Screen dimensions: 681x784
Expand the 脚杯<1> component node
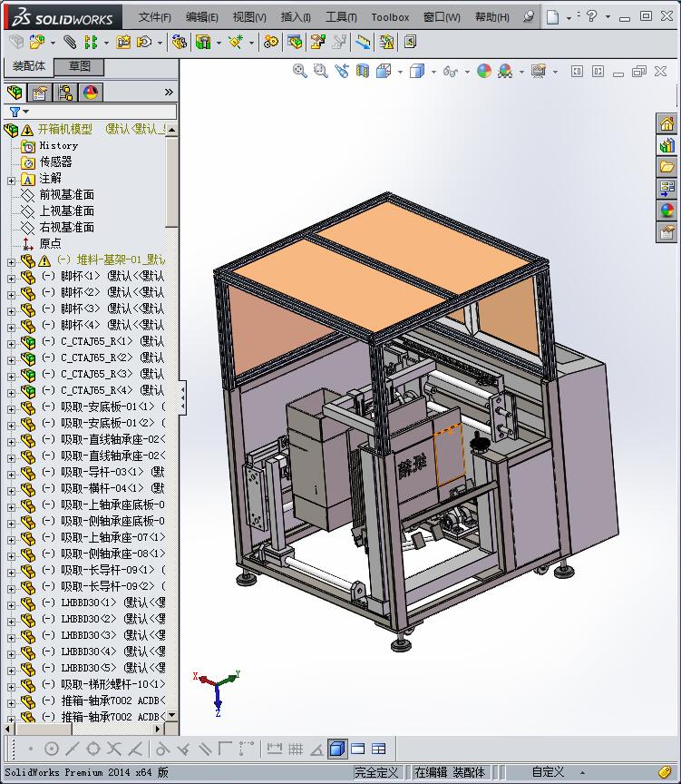[x=12, y=279]
